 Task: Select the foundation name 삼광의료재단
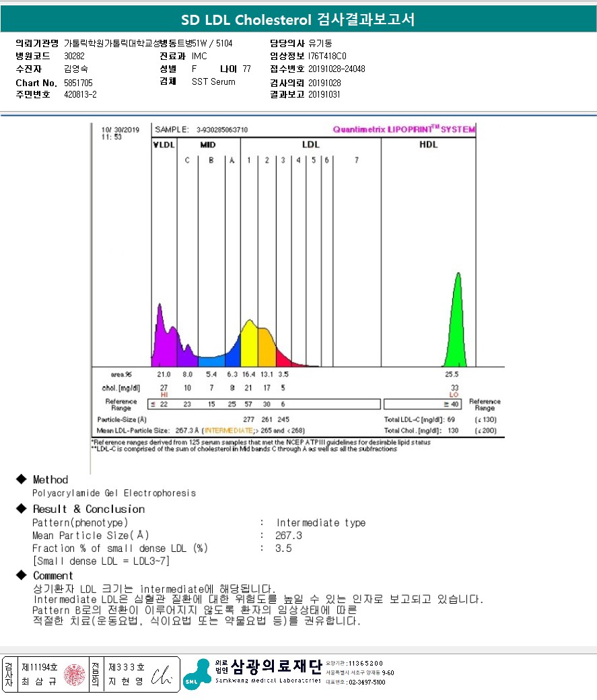pos(276,667)
